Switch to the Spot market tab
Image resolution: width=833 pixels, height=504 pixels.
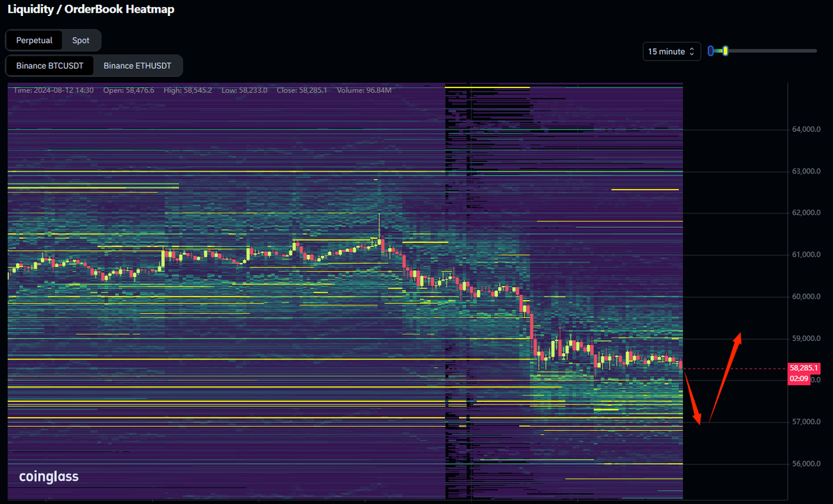point(81,40)
